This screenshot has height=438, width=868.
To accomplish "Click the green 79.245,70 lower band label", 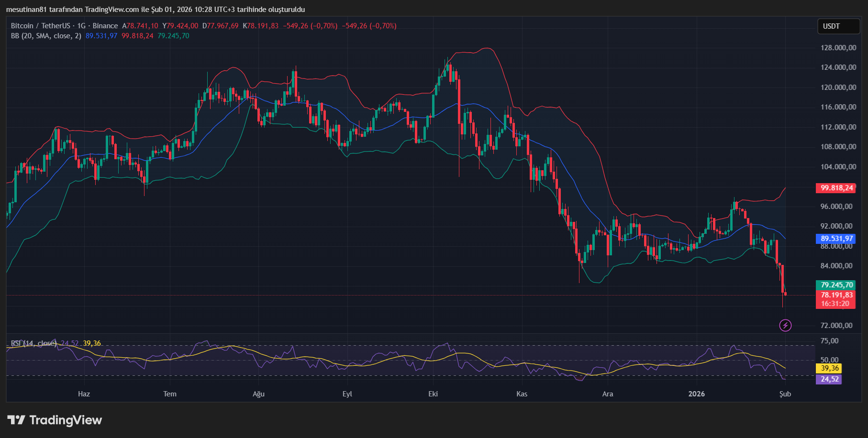I will click(836, 285).
